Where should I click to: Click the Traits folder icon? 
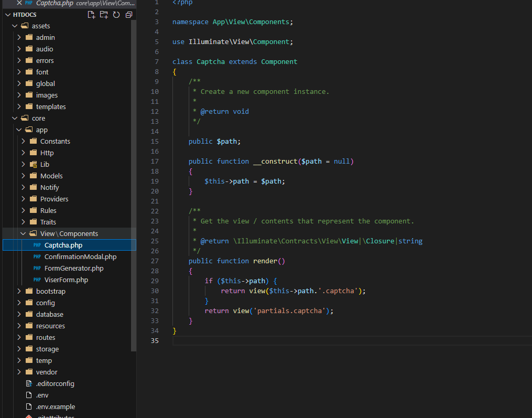click(x=33, y=222)
